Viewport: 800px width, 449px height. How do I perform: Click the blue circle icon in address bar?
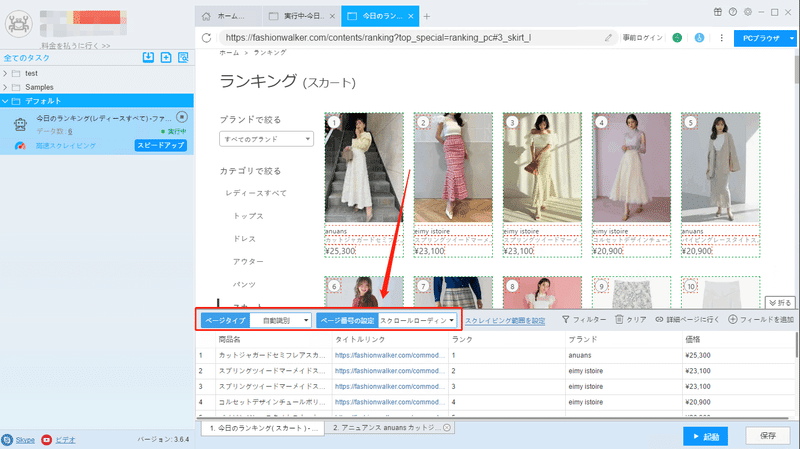(x=699, y=38)
